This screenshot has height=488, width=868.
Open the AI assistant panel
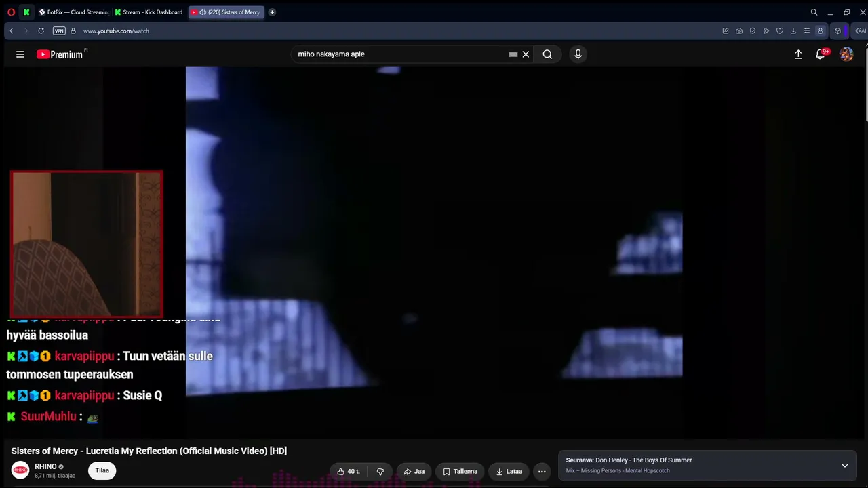click(x=860, y=30)
